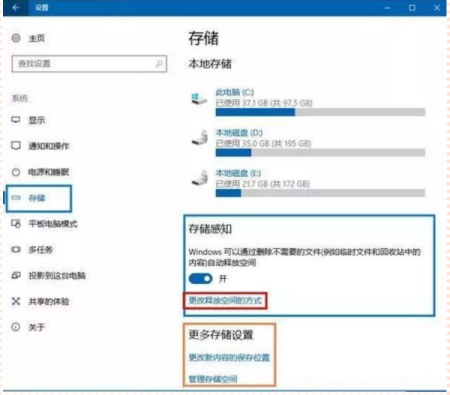This screenshot has height=395, width=450.
Task: Focus the 查找设置 search field
Action: (x=89, y=64)
